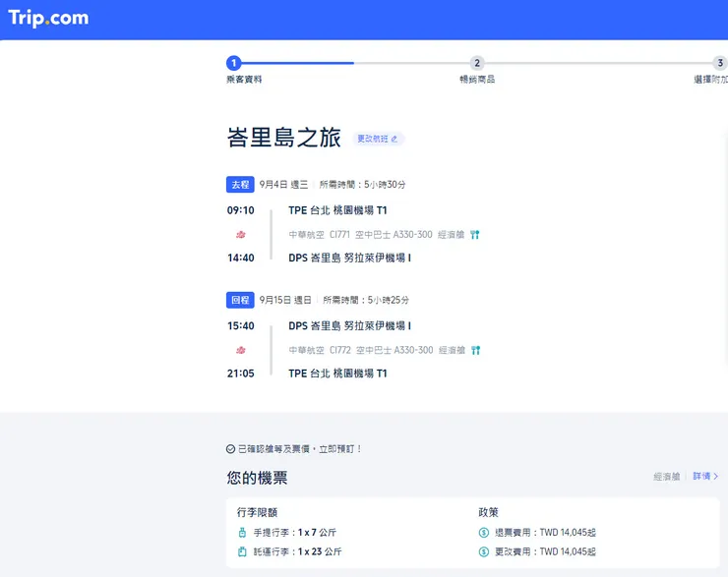
Task: Open the 更改航班 edit flight button
Action: pyautogui.click(x=378, y=139)
